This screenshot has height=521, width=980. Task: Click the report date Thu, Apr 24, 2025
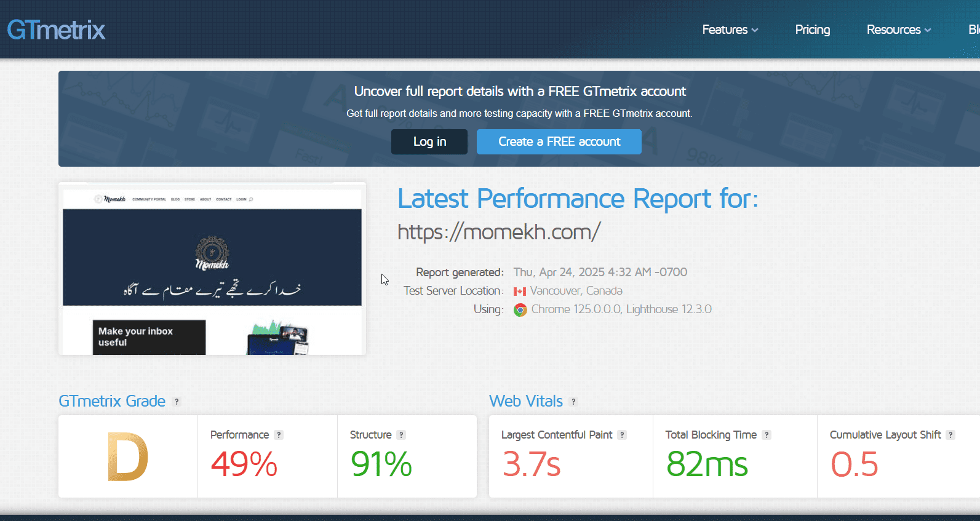coord(600,272)
